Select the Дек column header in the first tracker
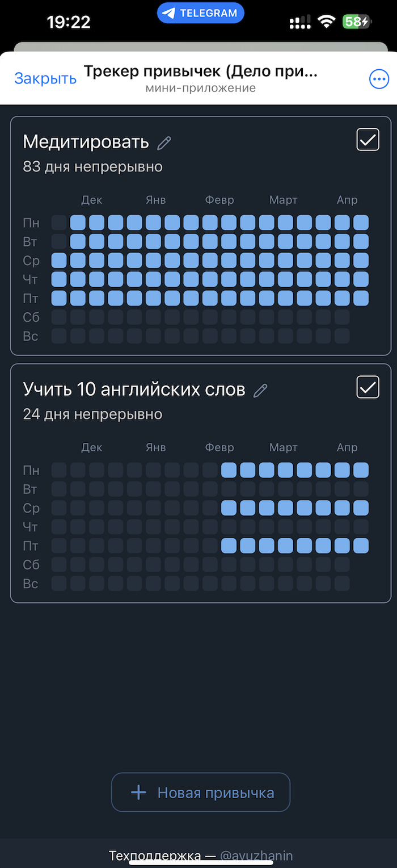This screenshot has width=397, height=868. pos(91,200)
